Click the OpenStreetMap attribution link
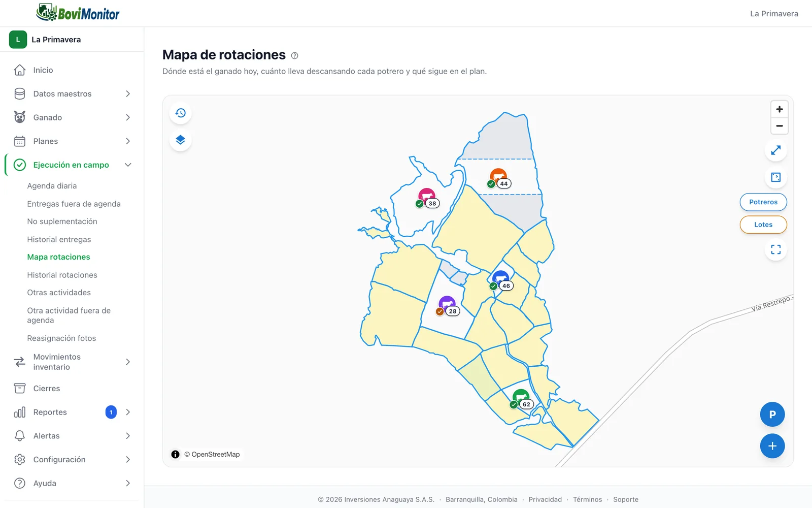The height and width of the screenshot is (508, 812). click(216, 455)
